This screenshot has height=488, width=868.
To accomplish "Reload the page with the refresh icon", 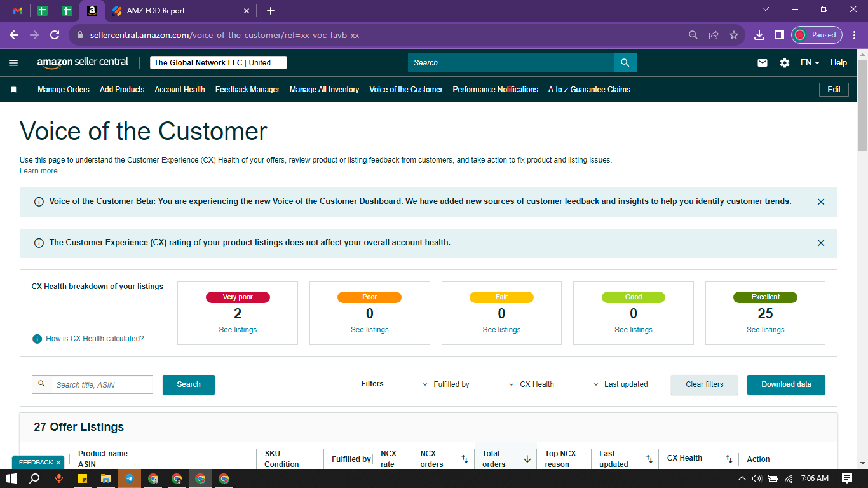I will click(x=55, y=35).
